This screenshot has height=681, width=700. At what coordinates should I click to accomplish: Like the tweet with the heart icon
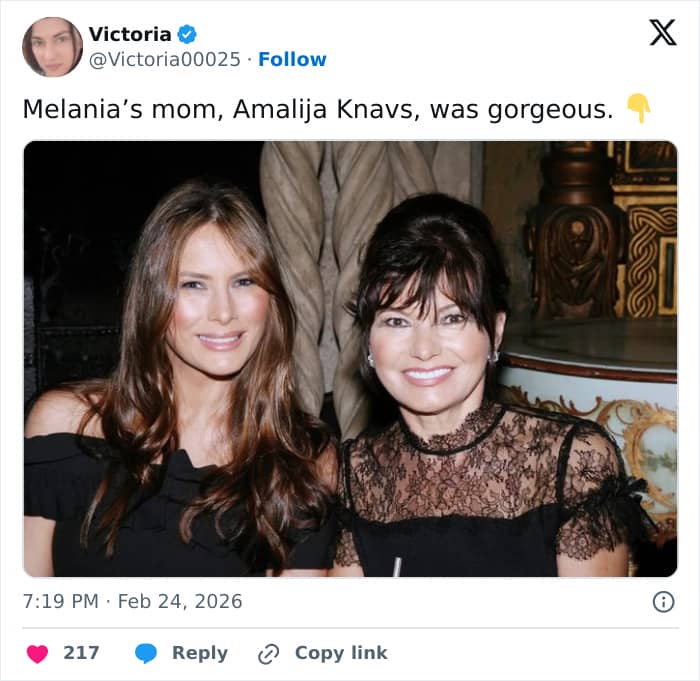coord(37,653)
